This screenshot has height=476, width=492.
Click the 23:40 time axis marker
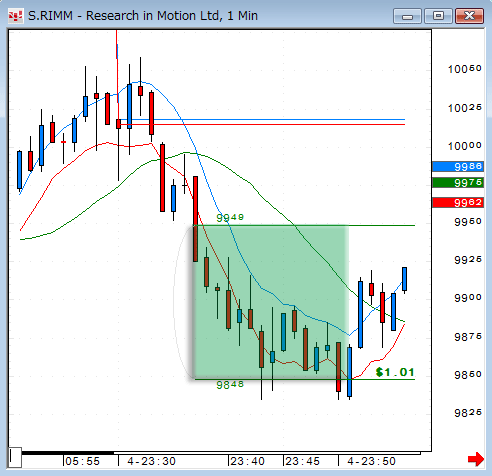(x=248, y=461)
